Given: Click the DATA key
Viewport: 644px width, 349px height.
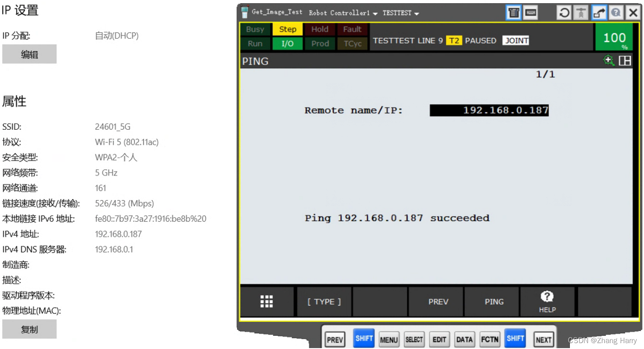Looking at the screenshot, I should point(464,339).
